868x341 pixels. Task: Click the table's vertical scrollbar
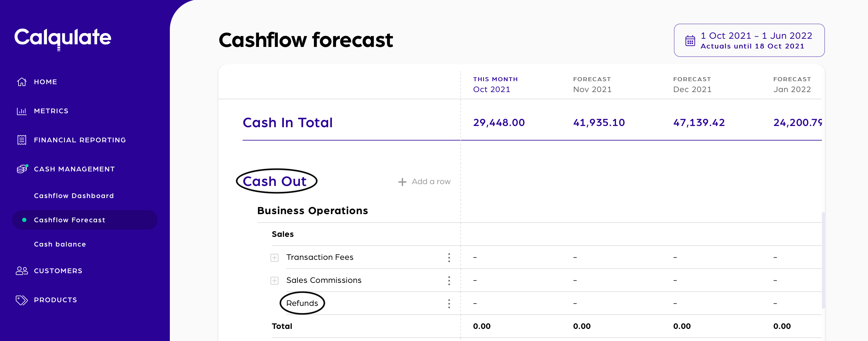tap(823, 260)
